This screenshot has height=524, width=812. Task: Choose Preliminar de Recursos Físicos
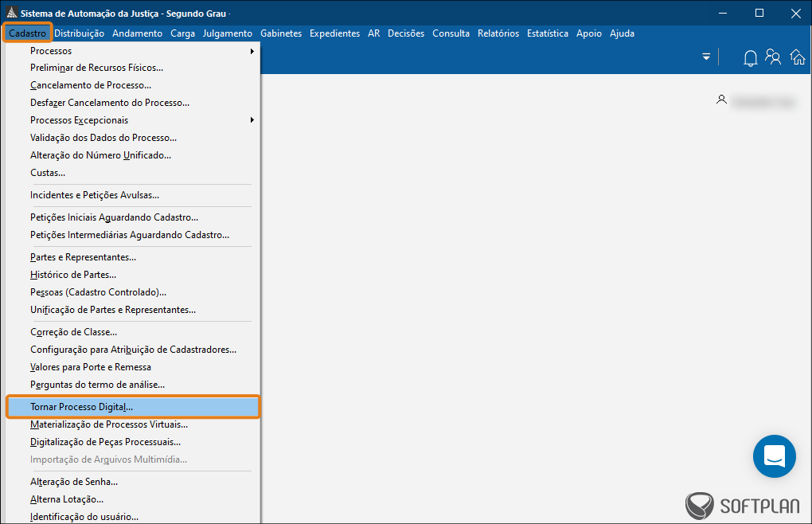point(133,68)
